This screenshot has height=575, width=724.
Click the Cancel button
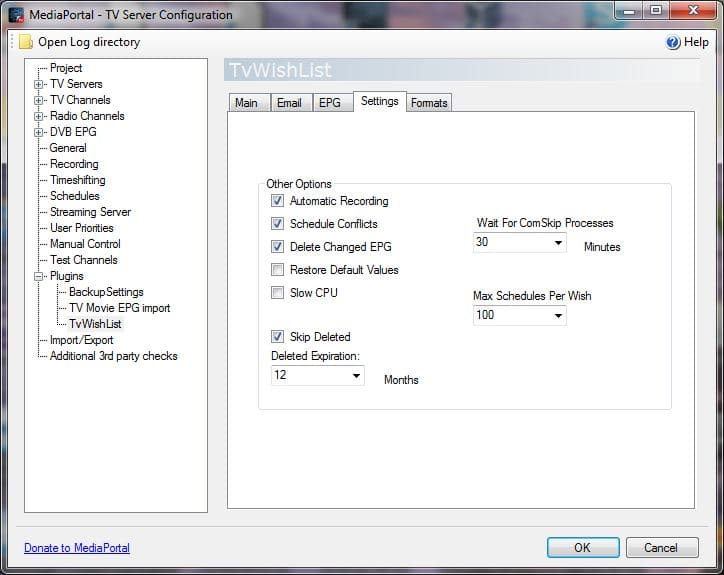(662, 548)
